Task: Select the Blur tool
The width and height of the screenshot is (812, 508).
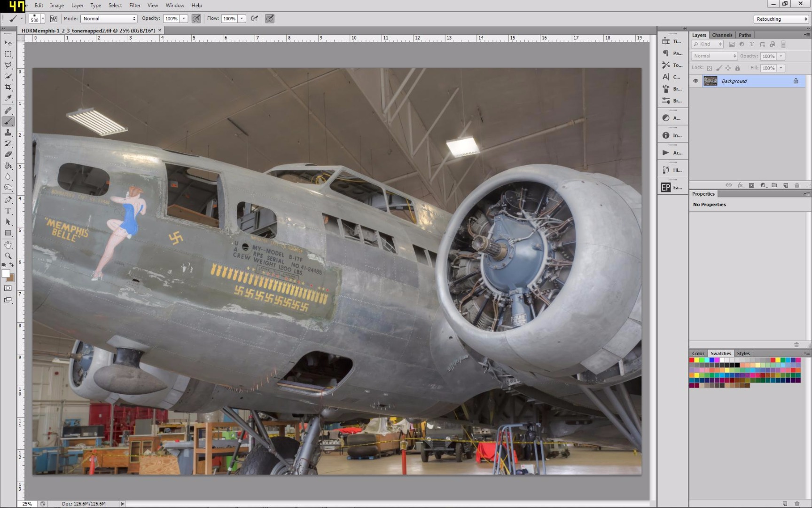Action: tap(8, 177)
